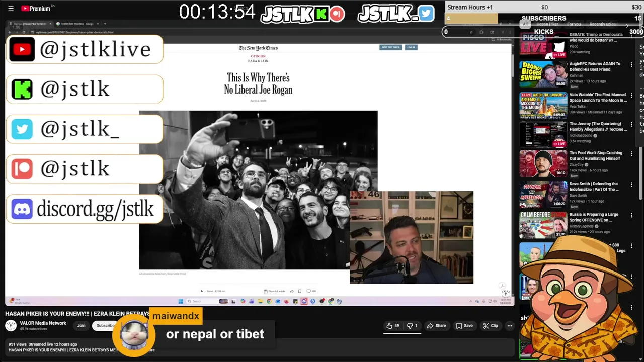Dislike the video via thumbs-down icon
The image size is (644, 362).
412,326
